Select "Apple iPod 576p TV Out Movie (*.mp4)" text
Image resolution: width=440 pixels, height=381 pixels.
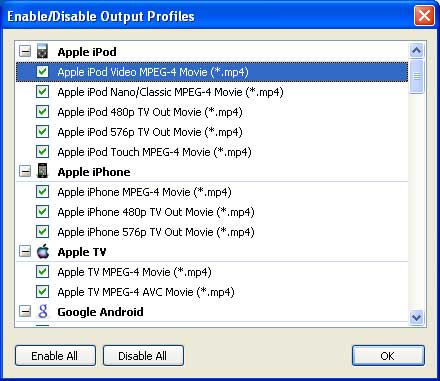point(150,132)
